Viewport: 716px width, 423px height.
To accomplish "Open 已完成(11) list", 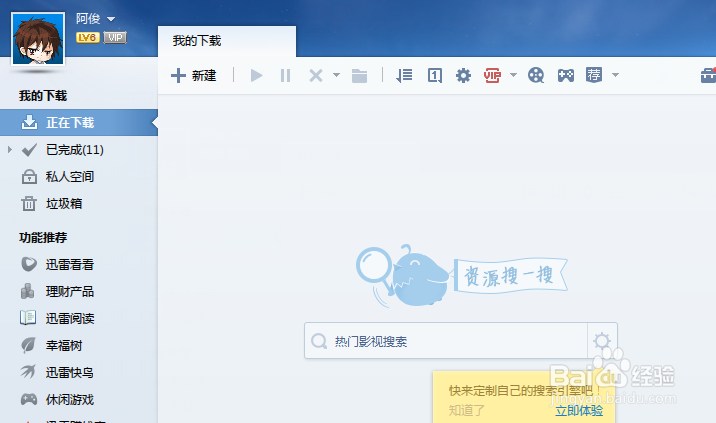I will click(75, 150).
